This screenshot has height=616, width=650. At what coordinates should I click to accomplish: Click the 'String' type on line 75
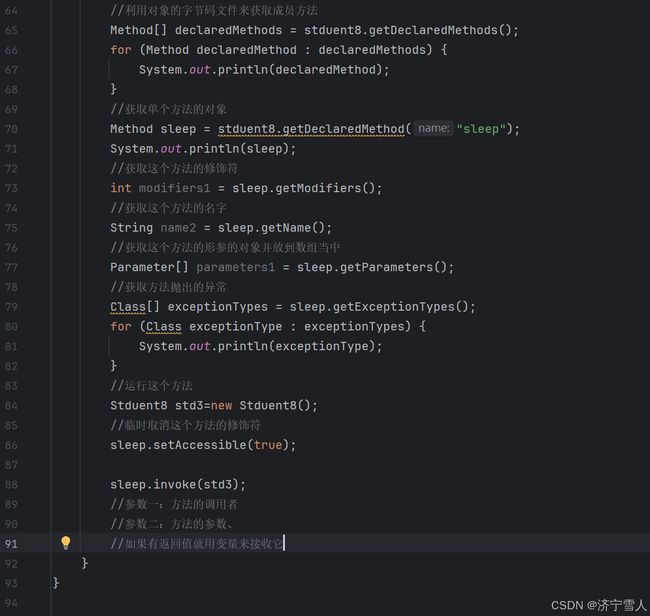[x=131, y=228]
